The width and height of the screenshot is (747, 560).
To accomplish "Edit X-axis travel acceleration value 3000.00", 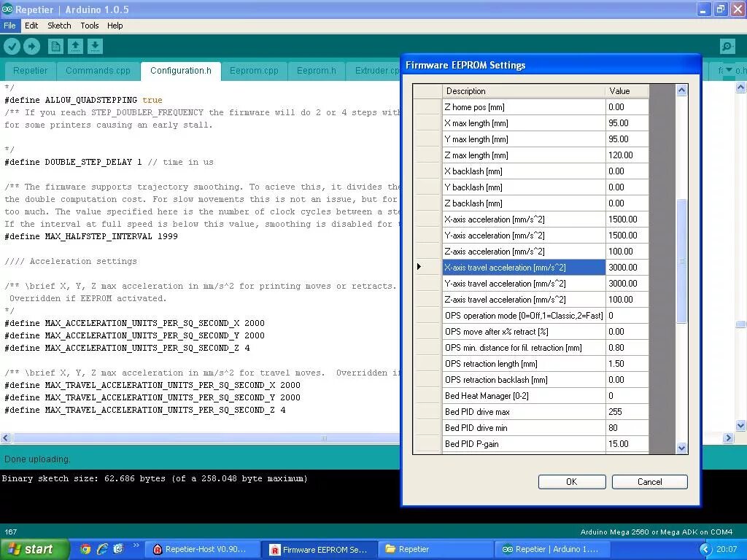I will [x=627, y=268].
